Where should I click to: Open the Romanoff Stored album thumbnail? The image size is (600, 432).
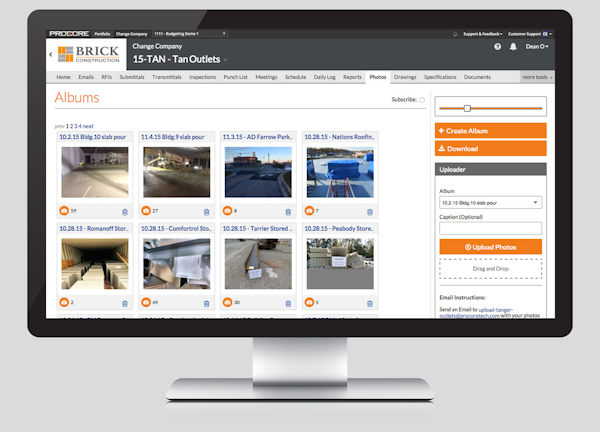click(x=95, y=264)
